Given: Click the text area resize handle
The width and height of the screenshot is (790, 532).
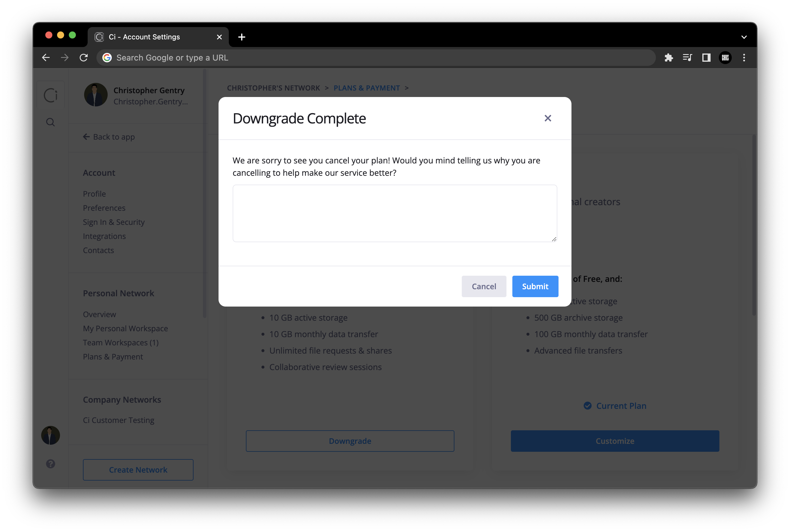Looking at the screenshot, I should [x=554, y=239].
